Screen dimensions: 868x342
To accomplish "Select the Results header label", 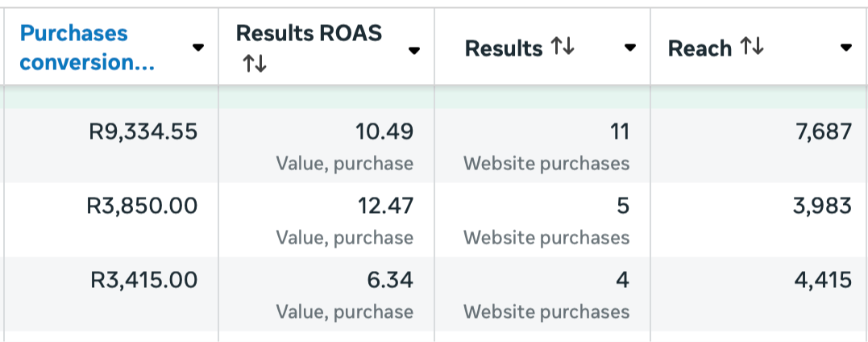I will pos(503,48).
